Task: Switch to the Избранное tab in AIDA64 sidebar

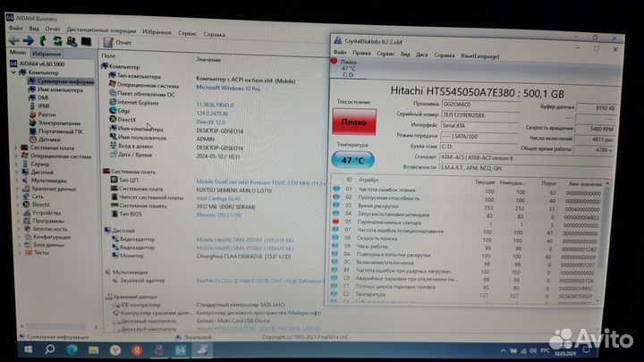Action: pos(47,54)
